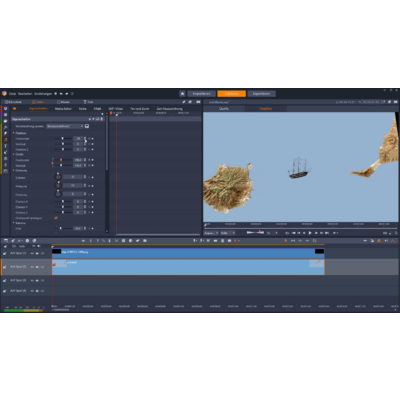Toggle the Drehpunkt anzeigen checkbox
The image size is (400, 400).
coord(56,218)
